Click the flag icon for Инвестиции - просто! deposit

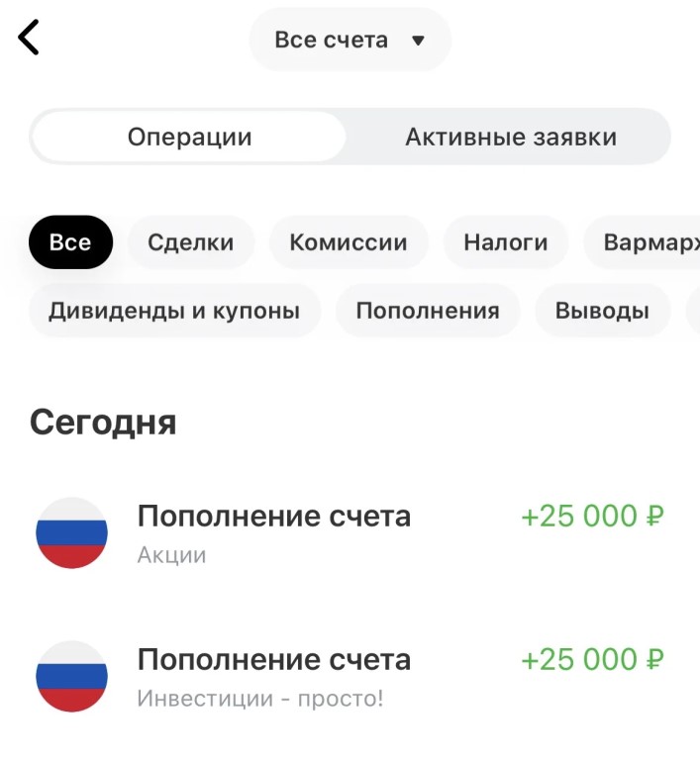click(71, 676)
